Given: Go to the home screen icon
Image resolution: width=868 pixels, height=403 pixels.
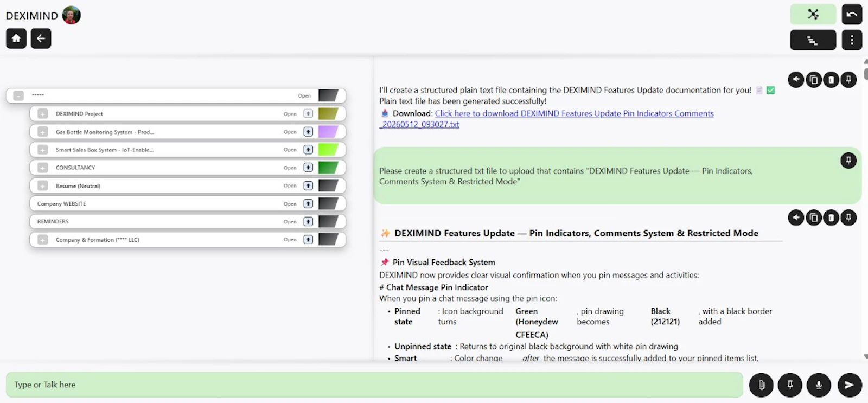Looking at the screenshot, I should click(16, 39).
